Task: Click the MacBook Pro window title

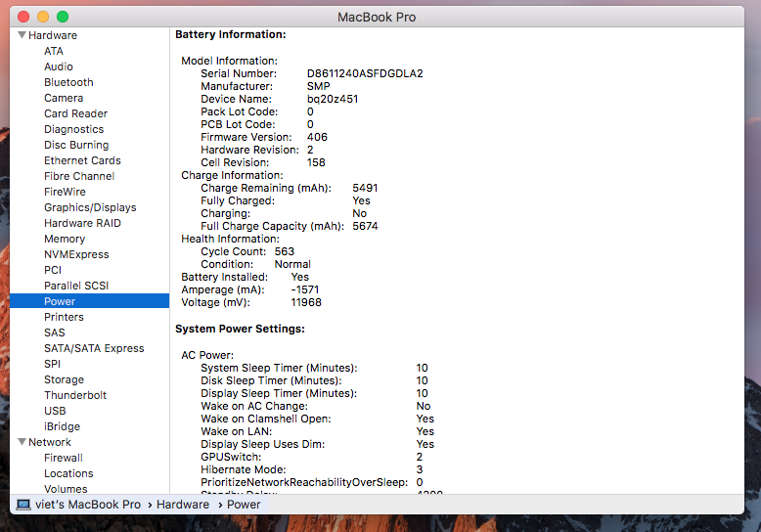Action: (377, 17)
